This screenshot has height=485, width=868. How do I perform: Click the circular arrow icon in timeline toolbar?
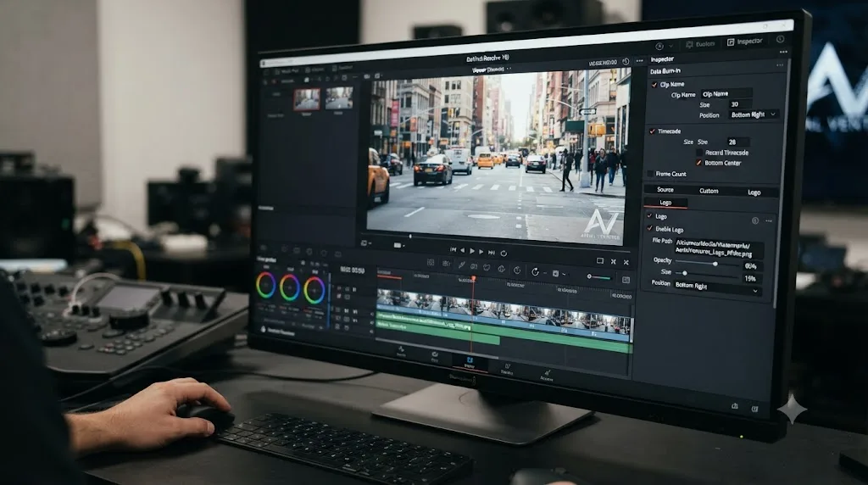pos(536,272)
